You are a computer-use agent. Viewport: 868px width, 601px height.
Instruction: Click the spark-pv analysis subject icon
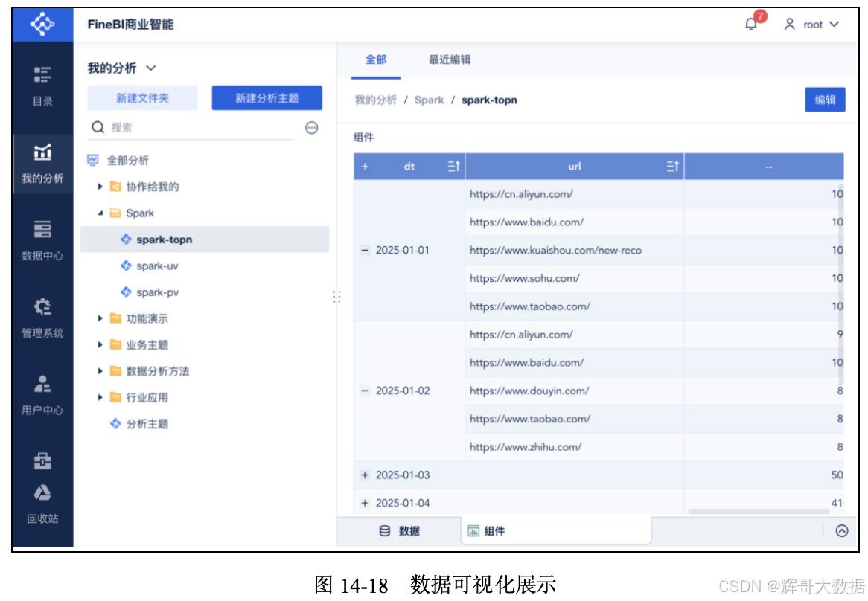[127, 292]
